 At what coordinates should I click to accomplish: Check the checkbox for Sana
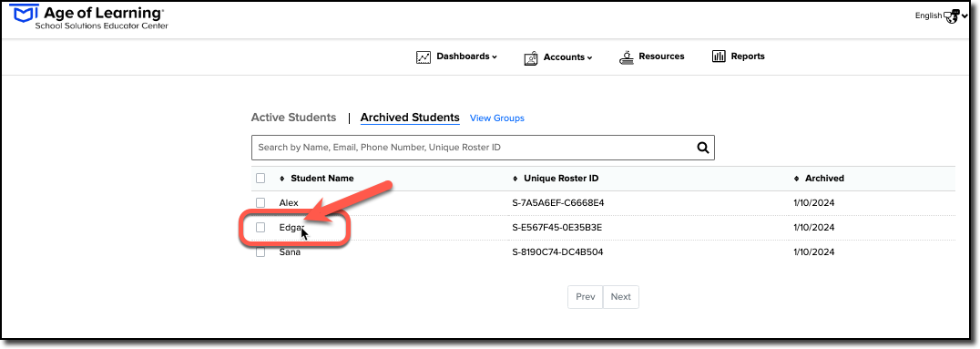click(x=260, y=252)
